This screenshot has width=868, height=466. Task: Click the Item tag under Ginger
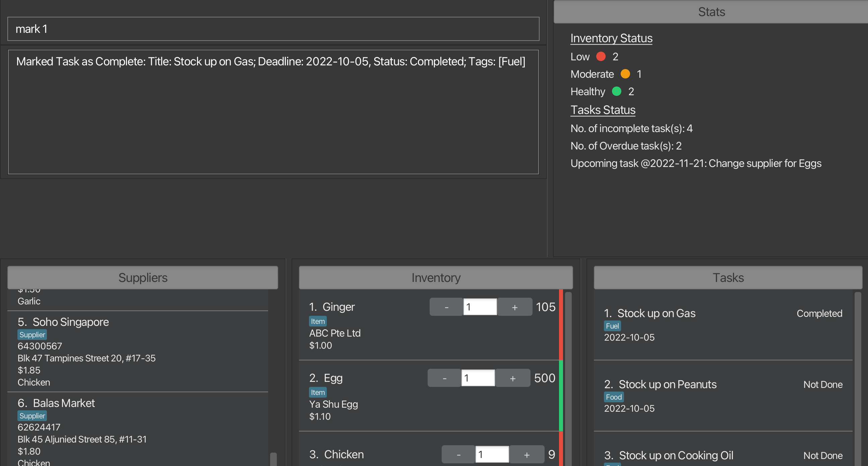coord(317,321)
